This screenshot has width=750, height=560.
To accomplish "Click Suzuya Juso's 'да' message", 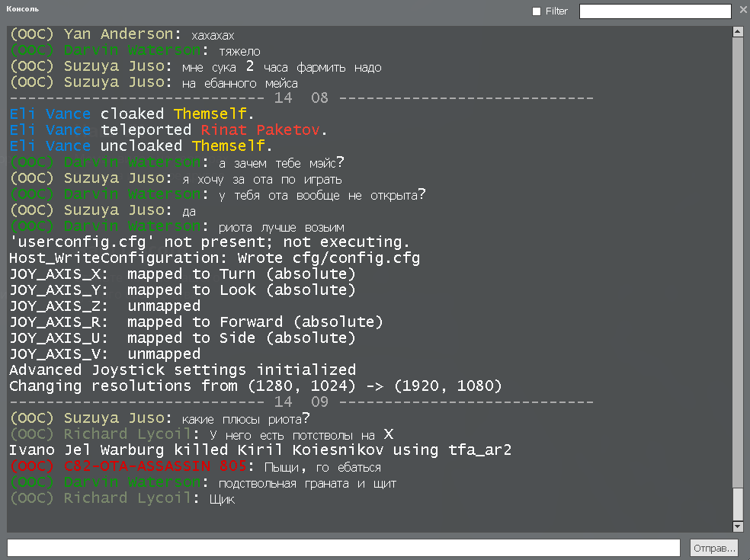I will click(103, 210).
